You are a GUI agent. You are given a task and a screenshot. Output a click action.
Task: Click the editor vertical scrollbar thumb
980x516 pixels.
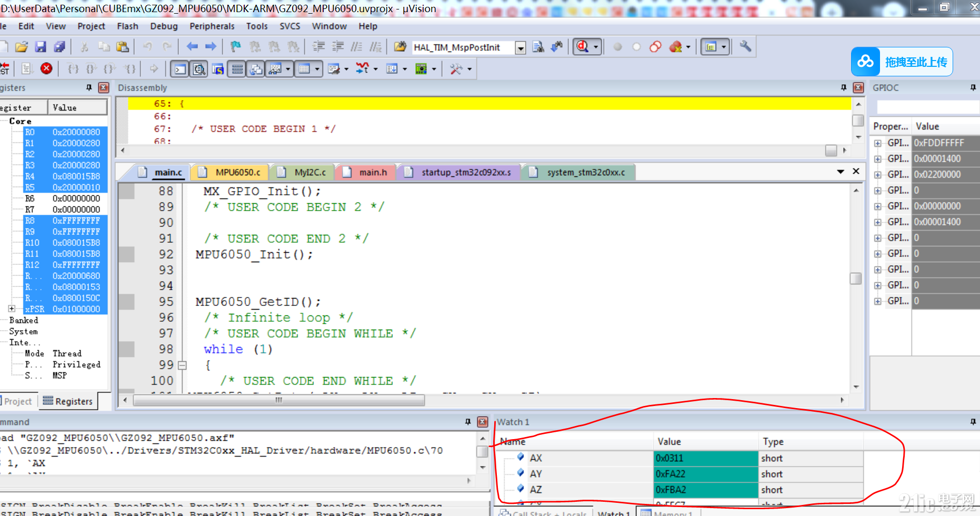[856, 278]
